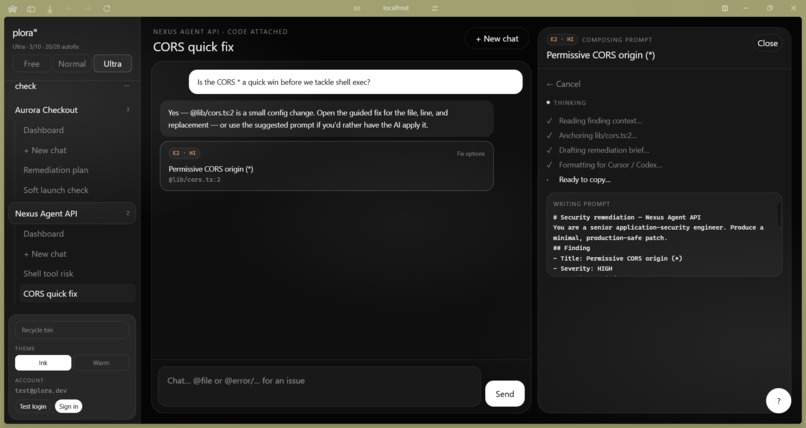Close the composing prompt panel

(767, 43)
